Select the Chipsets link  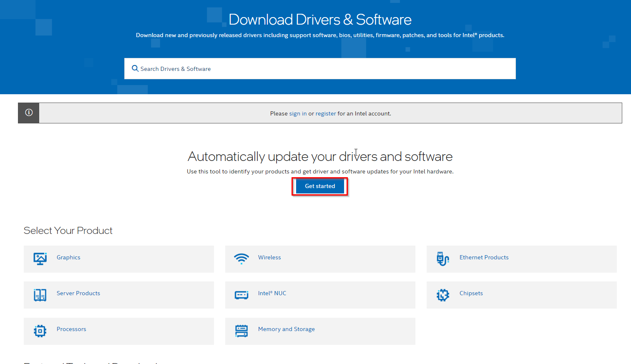pyautogui.click(x=471, y=293)
